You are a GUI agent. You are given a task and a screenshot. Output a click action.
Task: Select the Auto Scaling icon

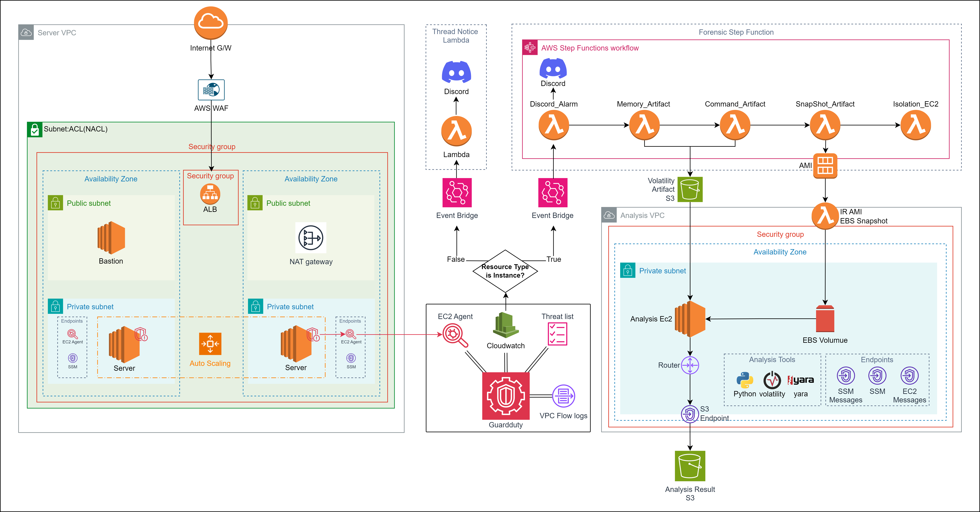click(210, 344)
